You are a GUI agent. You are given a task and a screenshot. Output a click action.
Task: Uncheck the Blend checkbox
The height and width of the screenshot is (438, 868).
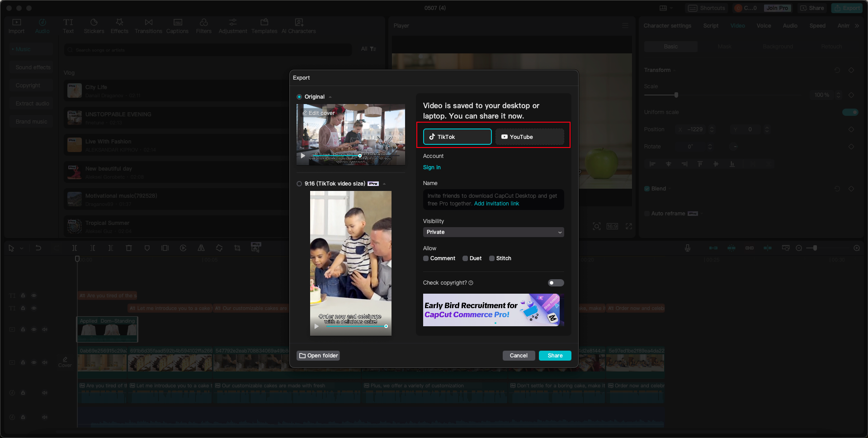647,189
